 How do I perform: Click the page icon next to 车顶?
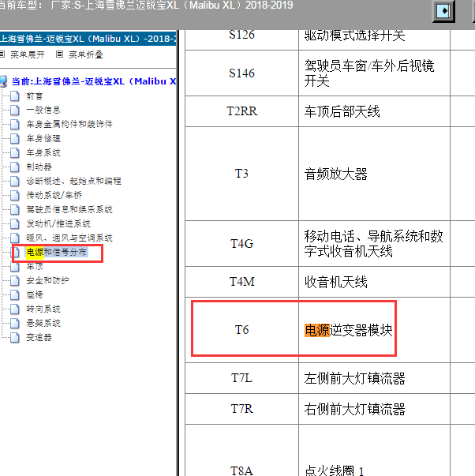point(14,267)
